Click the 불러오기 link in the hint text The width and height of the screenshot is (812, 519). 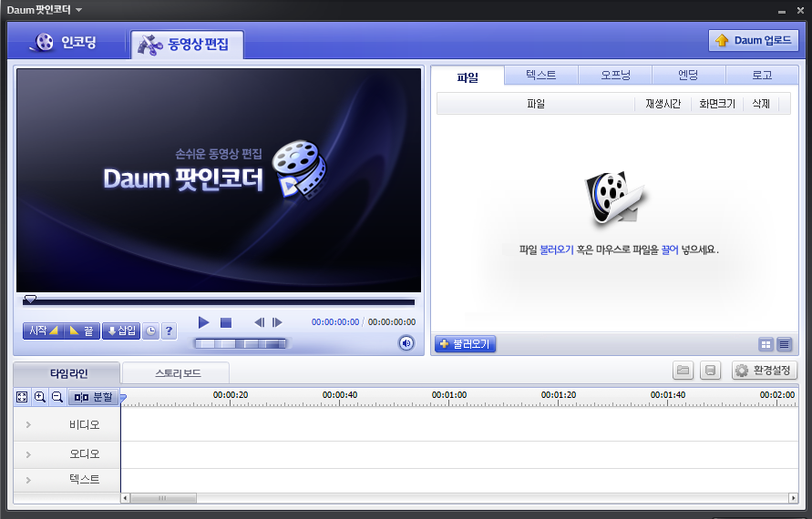tap(557, 249)
